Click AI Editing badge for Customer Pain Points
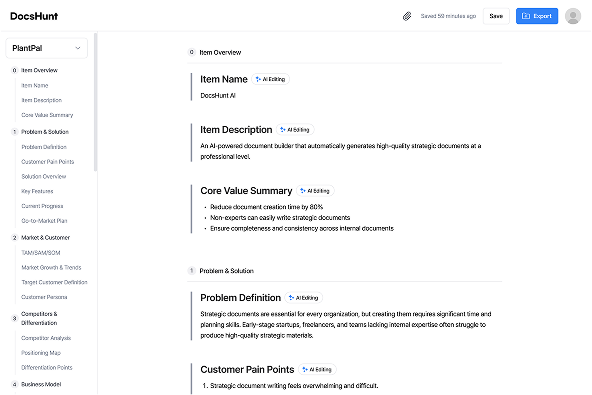The image size is (592, 395). [317, 370]
